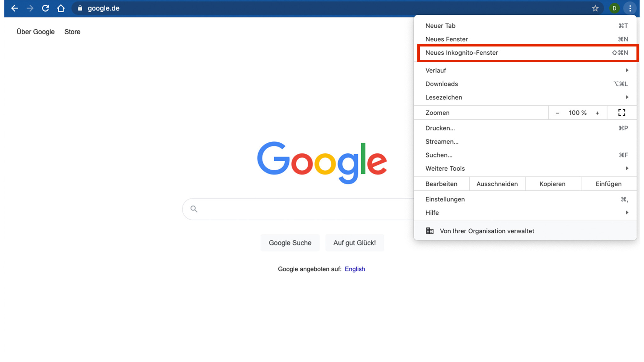644x362 pixels.
Task: Click the 100 % zoom value
Action: [x=577, y=113]
